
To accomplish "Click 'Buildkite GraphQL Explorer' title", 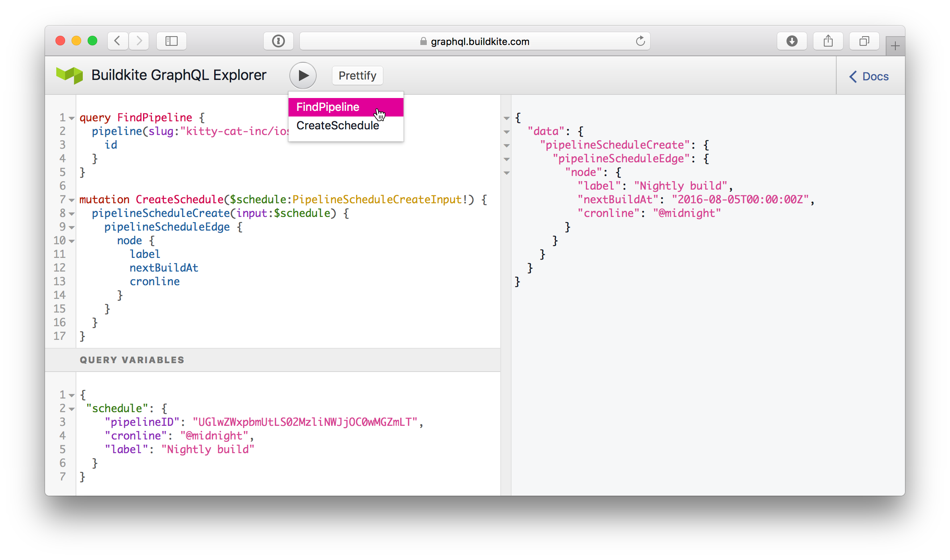I will 179,75.
